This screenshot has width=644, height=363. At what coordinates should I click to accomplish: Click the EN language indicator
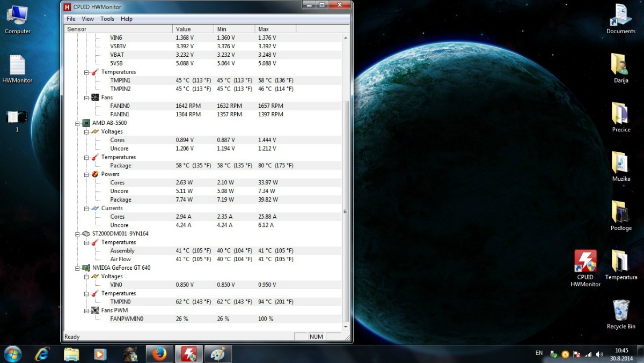point(539,353)
